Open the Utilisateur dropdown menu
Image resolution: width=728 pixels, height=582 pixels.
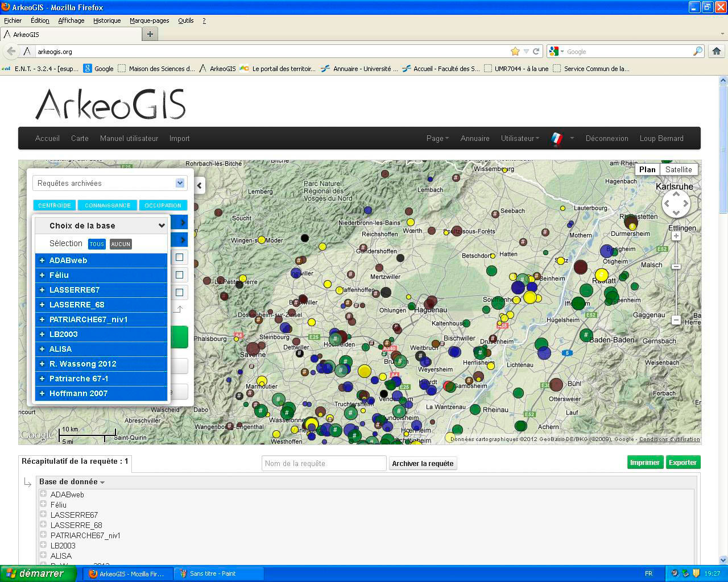[x=520, y=138]
